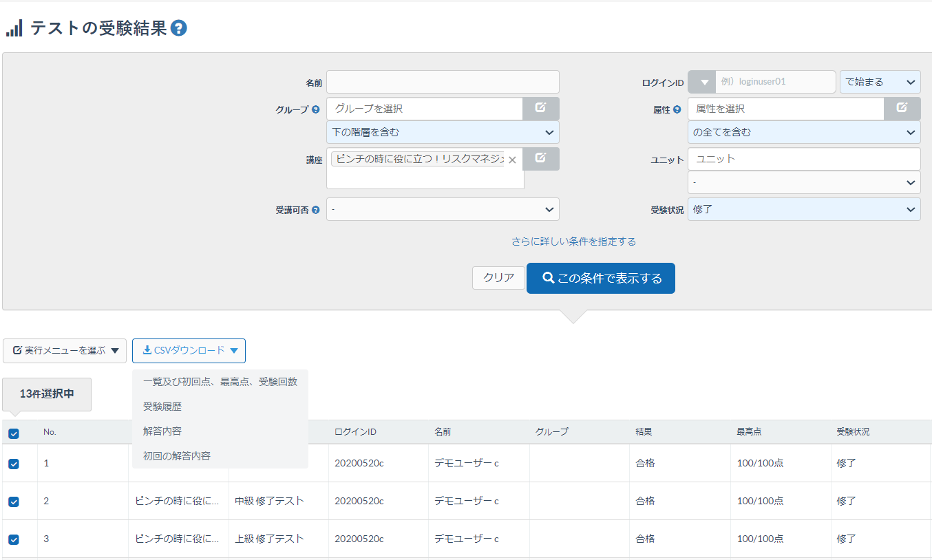Open the 下の階層を含む dropdown

[x=443, y=132]
